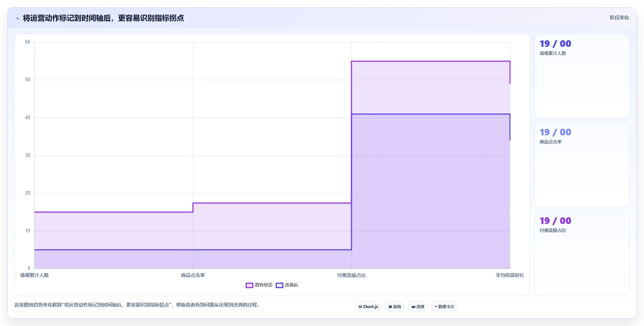Click the small icon beside the chart title
This screenshot has width=644, height=326.
[x=17, y=18]
